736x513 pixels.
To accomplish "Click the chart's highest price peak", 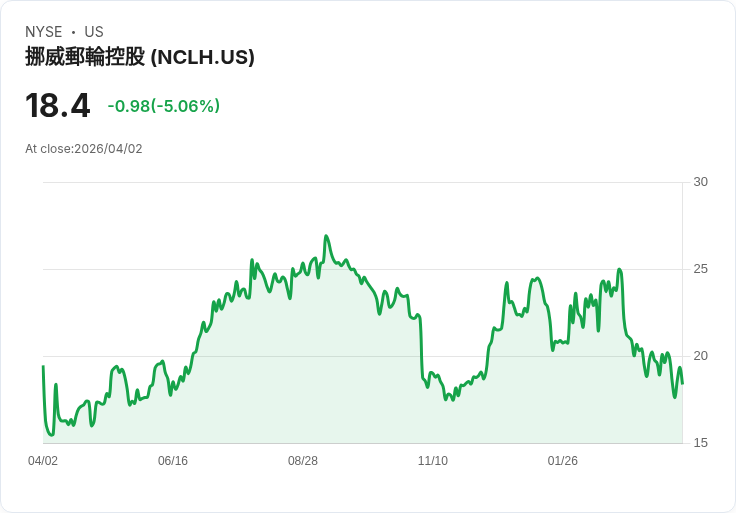I will [326, 236].
